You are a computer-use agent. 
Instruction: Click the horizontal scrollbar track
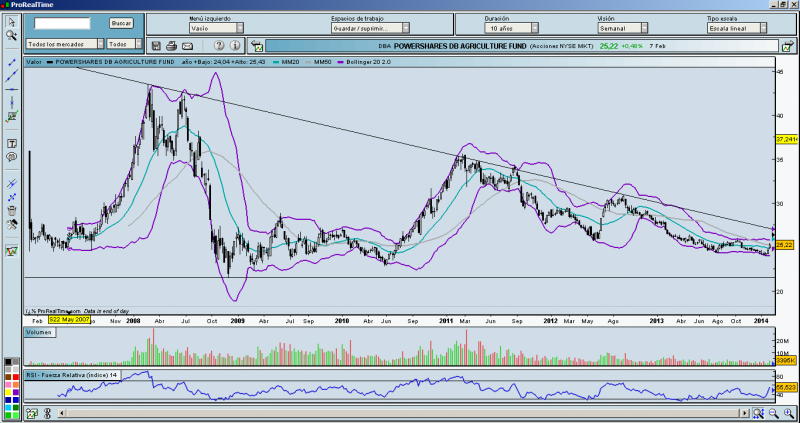click(x=404, y=413)
